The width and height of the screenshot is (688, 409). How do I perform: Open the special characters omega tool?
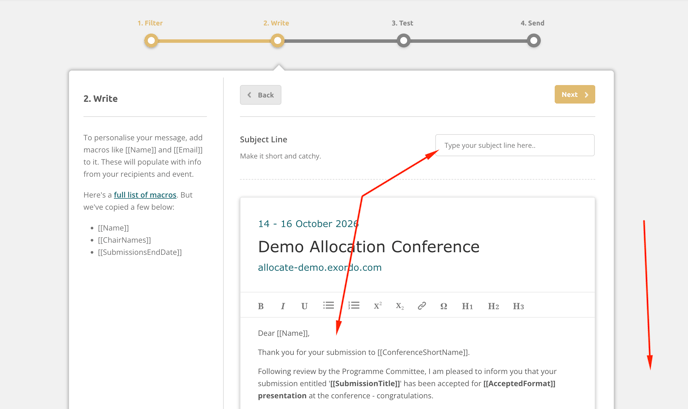pyautogui.click(x=443, y=306)
